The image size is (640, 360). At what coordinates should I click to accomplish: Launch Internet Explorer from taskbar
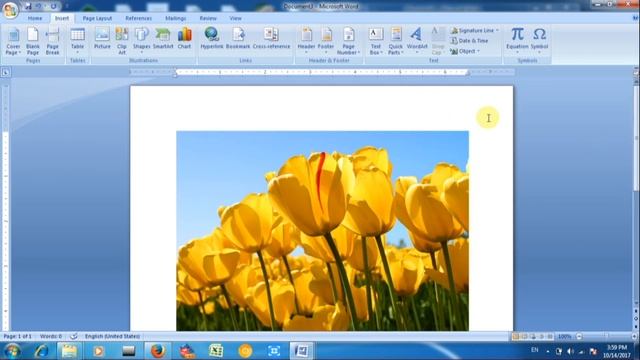point(41,351)
